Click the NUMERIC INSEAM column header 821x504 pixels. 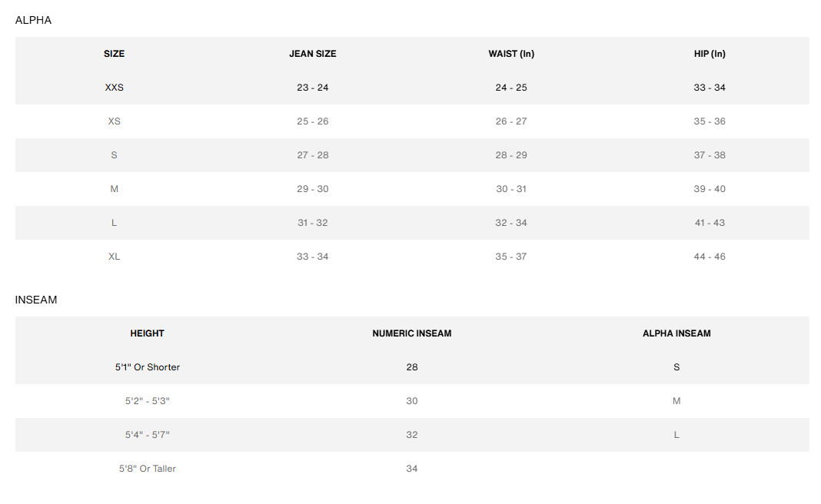coord(411,333)
